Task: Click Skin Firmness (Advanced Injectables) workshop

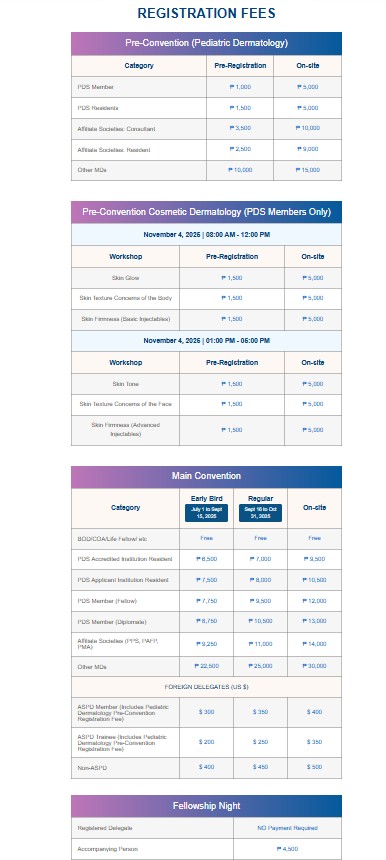Action: tap(126, 429)
